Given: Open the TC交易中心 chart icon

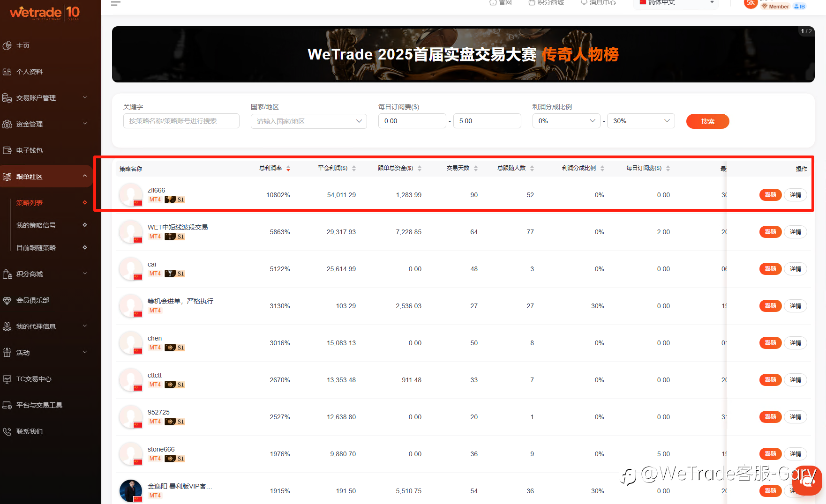Looking at the screenshot, I should 7,379.
